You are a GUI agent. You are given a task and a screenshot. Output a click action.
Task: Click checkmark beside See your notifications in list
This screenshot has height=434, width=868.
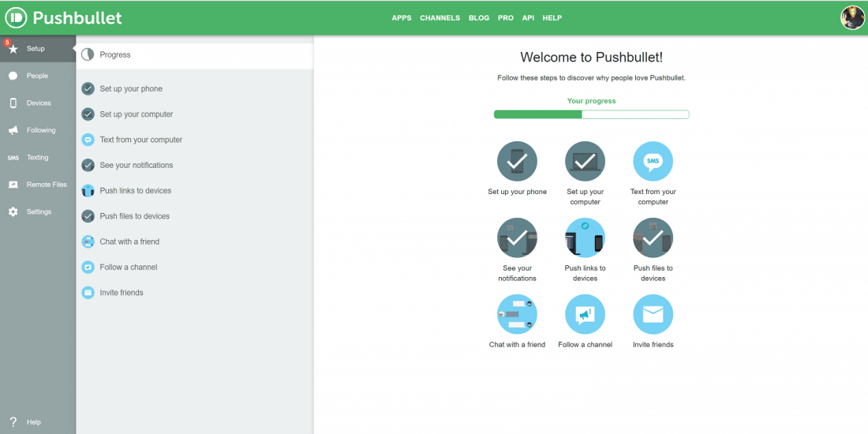[x=88, y=166]
